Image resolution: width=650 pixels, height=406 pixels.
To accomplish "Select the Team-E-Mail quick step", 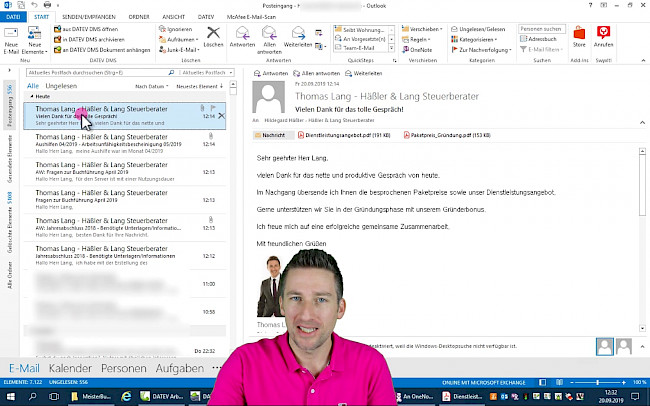I will (x=360, y=48).
